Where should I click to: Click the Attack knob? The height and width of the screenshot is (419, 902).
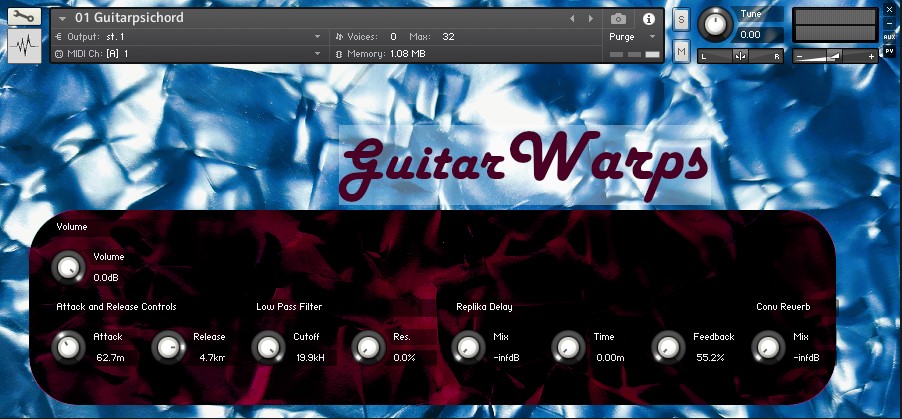click(68, 348)
